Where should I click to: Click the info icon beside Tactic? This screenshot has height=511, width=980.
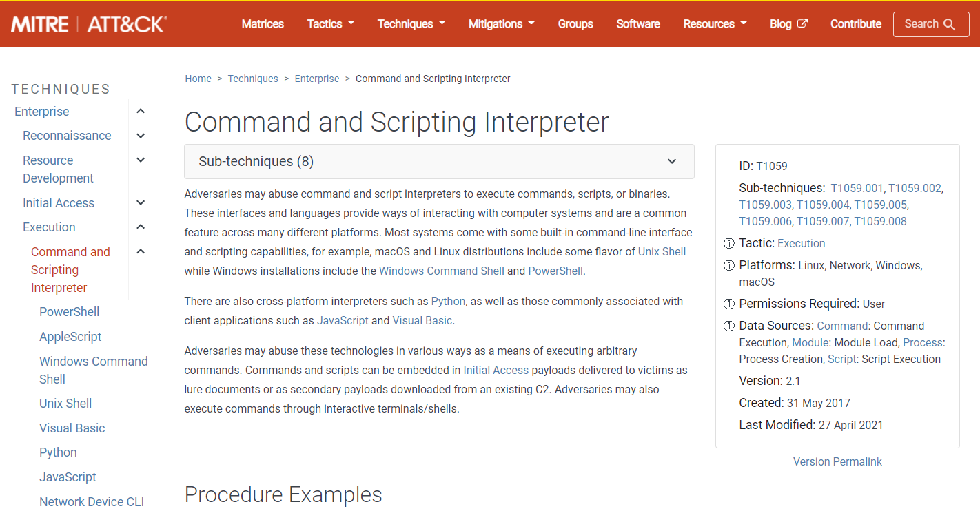coord(728,243)
